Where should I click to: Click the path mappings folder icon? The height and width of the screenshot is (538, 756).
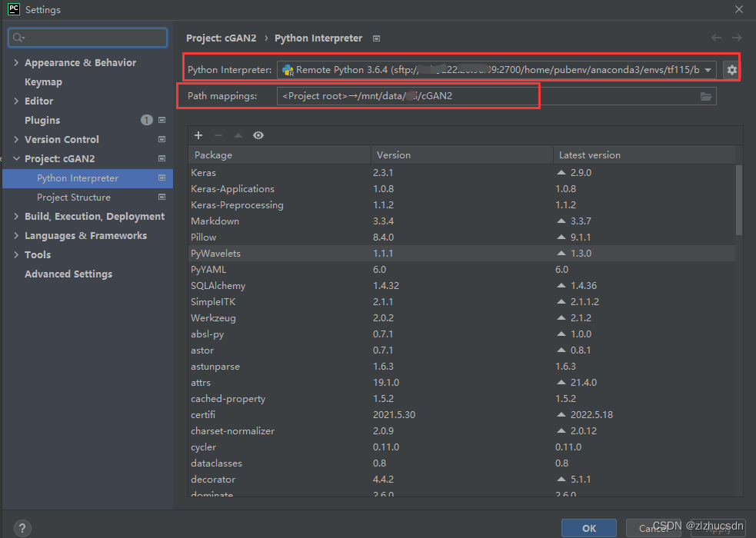point(706,96)
